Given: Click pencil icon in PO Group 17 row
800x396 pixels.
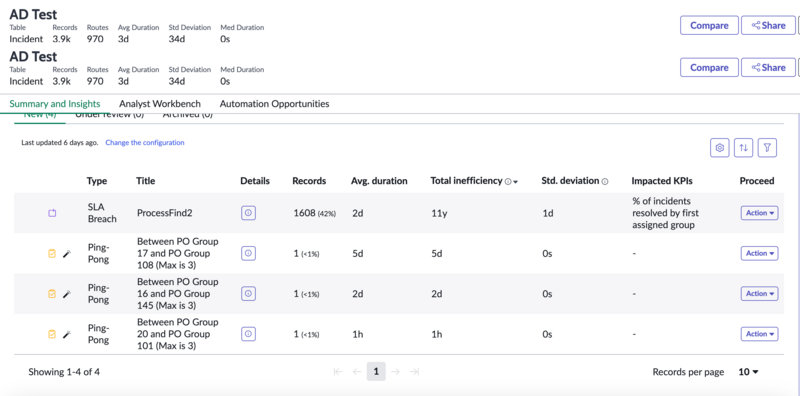Looking at the screenshot, I should 66,253.
